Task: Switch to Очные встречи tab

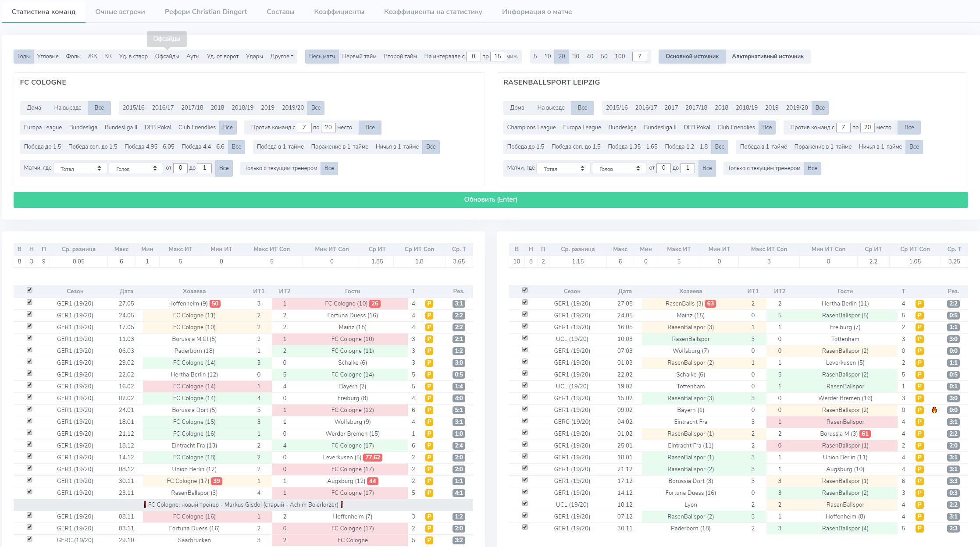Action: [x=120, y=12]
